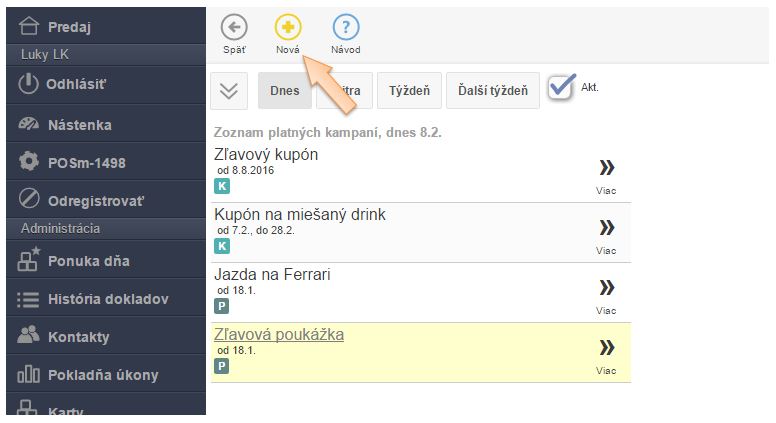Image resolution: width=776 pixels, height=423 pixels.
Task: Expand the double-chevron filter button
Action: point(229,90)
